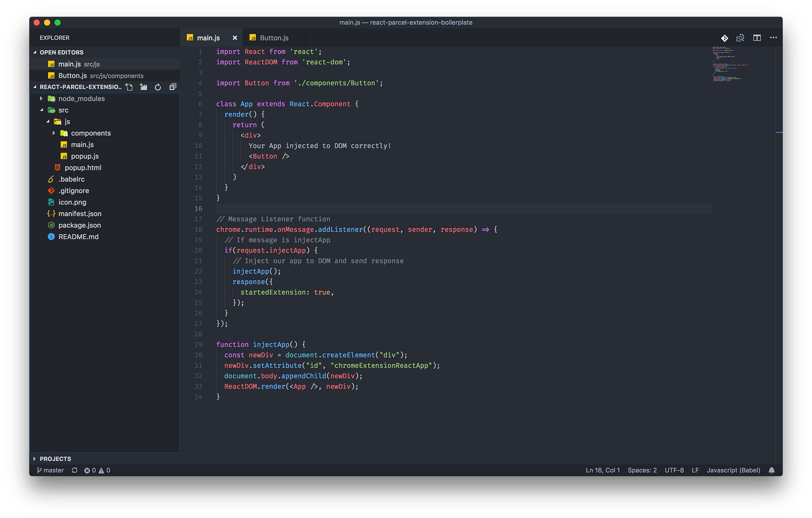Close the main.js tab

(x=235, y=38)
